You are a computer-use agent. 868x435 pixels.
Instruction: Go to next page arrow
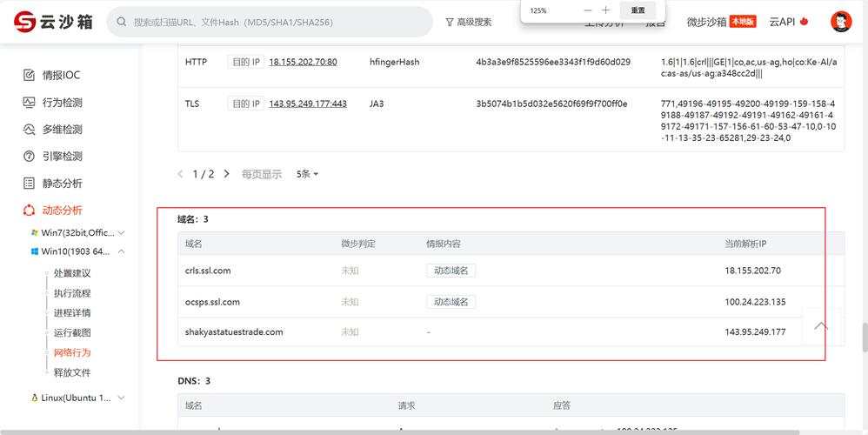tap(226, 174)
